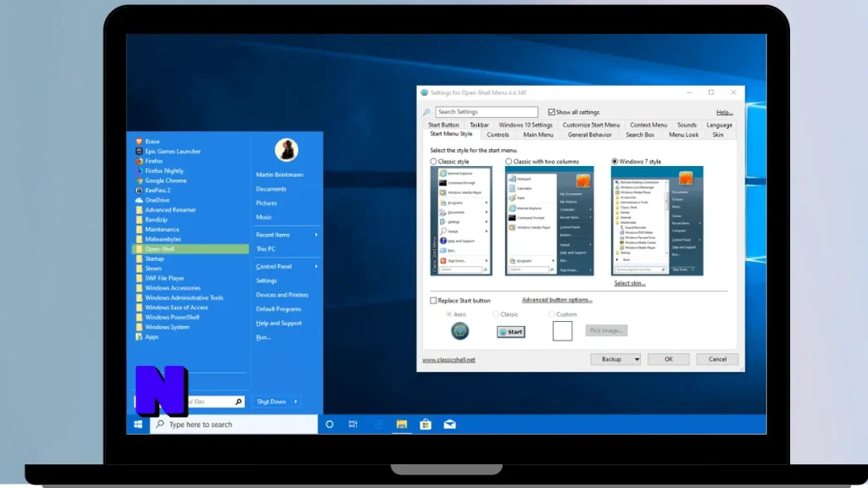Enable the Replace Start button checkbox

(433, 301)
